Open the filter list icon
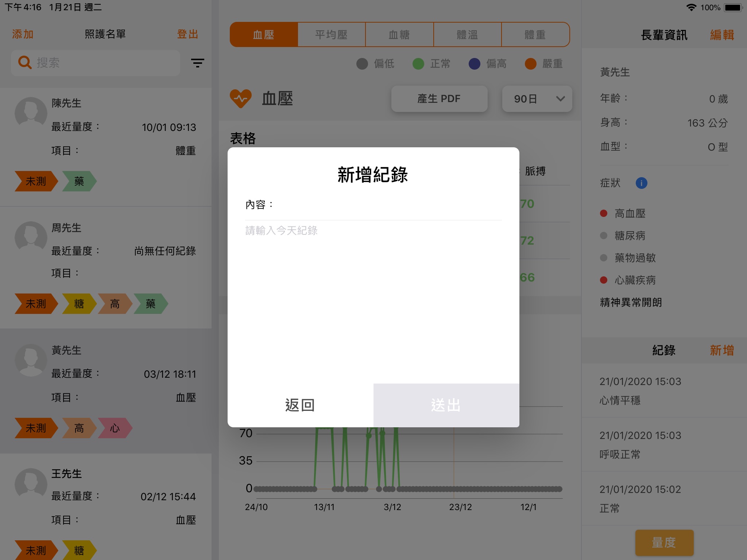This screenshot has height=560, width=747. click(197, 63)
